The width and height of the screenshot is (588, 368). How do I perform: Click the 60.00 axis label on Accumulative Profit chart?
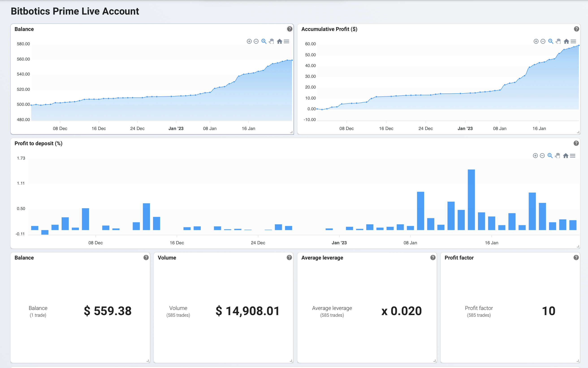point(310,44)
